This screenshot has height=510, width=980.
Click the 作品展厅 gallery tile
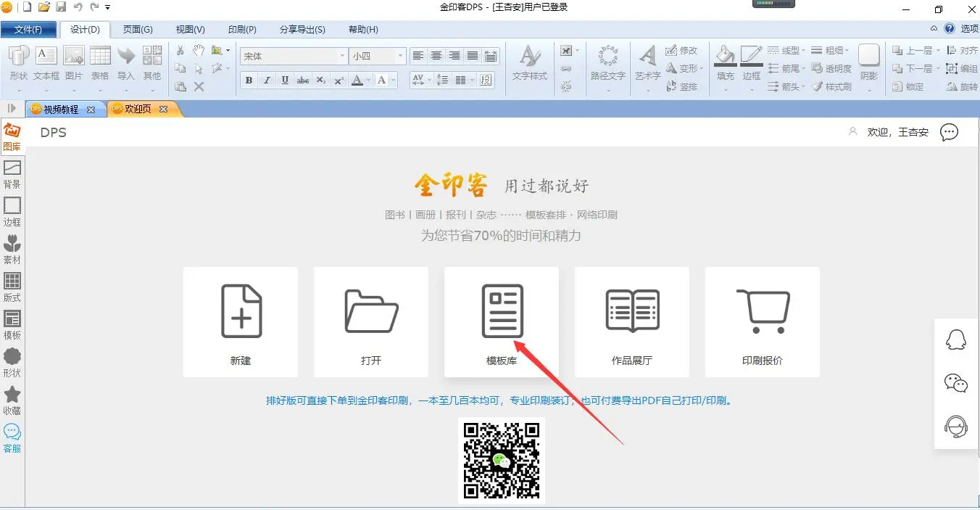click(x=631, y=321)
